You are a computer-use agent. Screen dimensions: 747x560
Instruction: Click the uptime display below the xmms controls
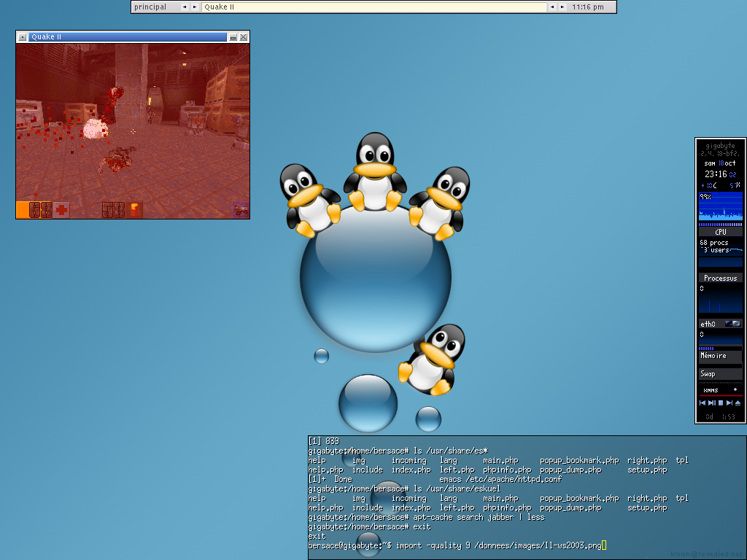(x=720, y=416)
